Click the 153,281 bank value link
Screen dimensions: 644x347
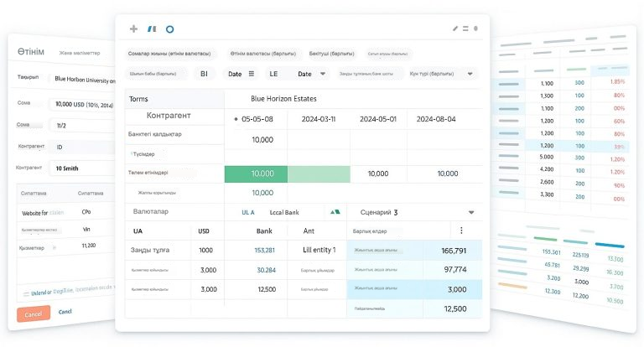click(264, 250)
